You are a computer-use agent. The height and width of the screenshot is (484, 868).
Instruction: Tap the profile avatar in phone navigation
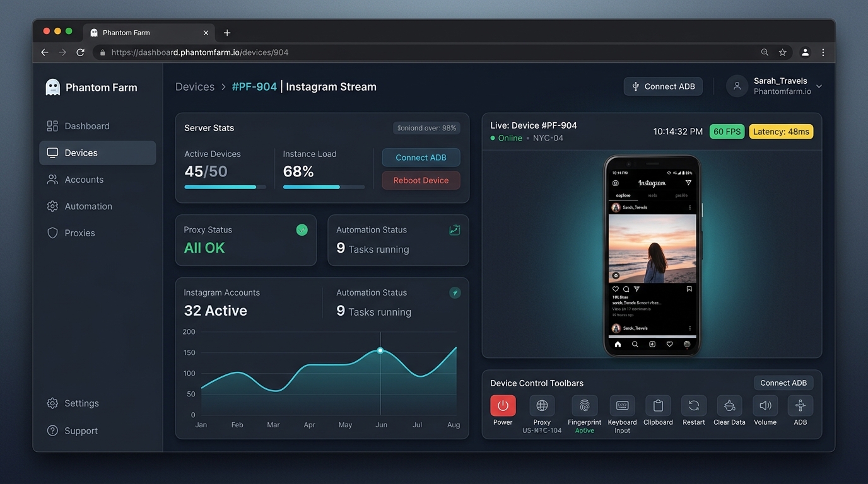[687, 344]
